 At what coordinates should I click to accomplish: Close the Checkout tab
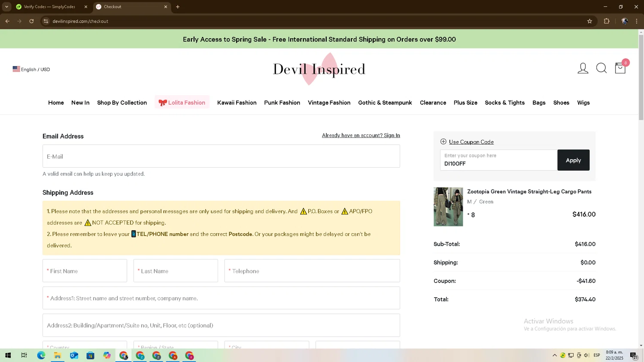[x=166, y=7]
